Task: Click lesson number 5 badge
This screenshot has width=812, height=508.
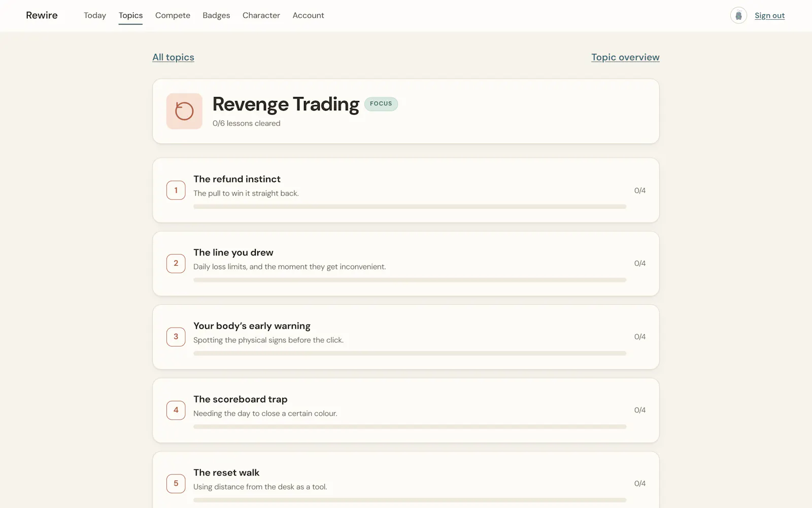Action: (x=176, y=484)
